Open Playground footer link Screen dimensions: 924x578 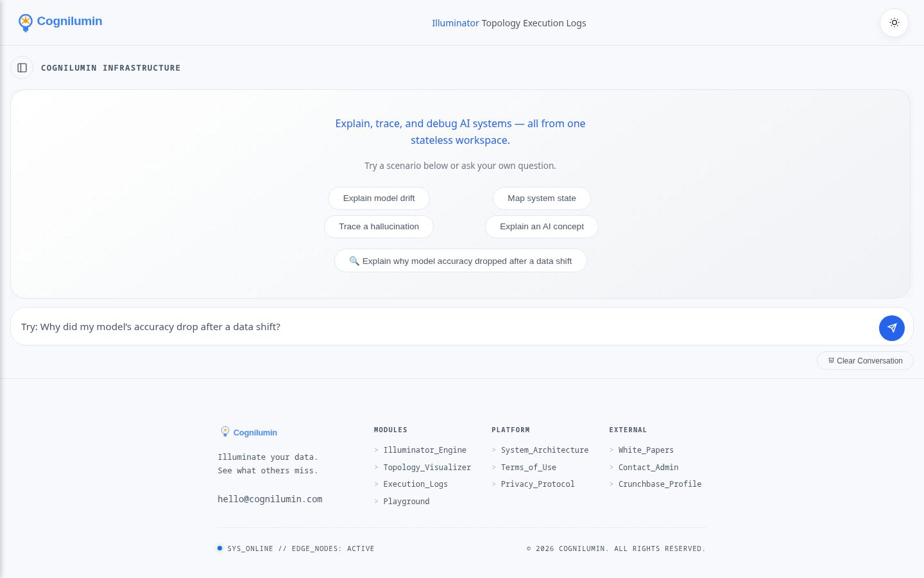(406, 502)
